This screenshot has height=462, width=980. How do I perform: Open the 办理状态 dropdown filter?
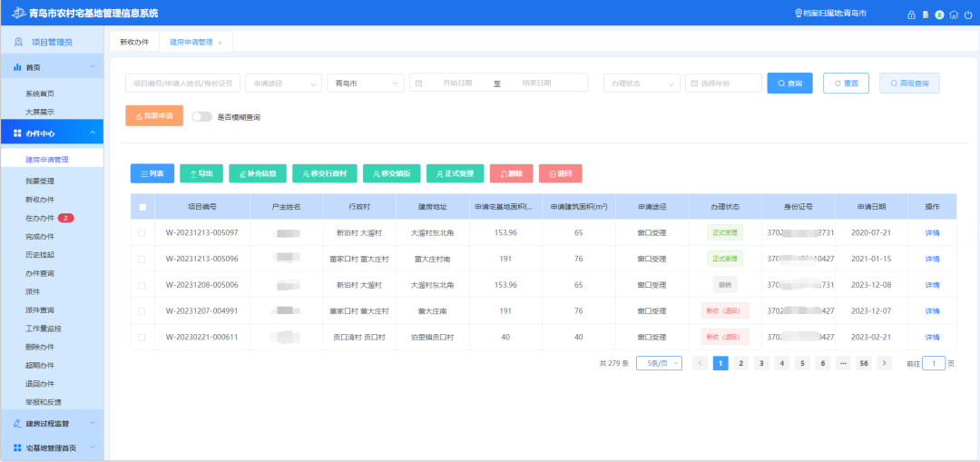pos(642,84)
